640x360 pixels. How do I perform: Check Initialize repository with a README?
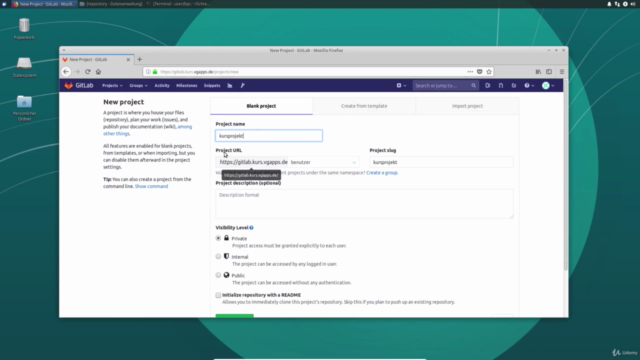218,295
